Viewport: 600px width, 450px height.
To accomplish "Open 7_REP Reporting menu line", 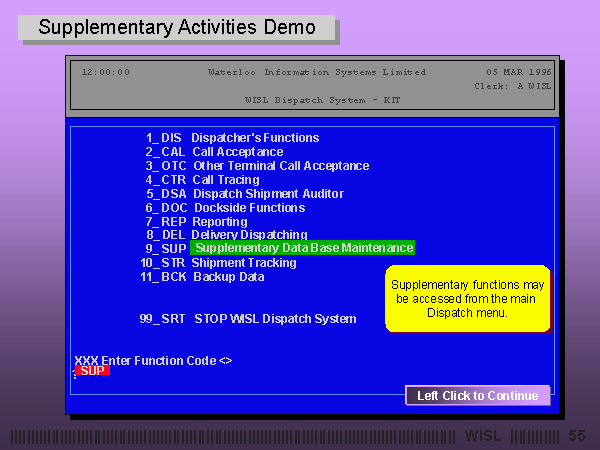I will [x=196, y=222].
